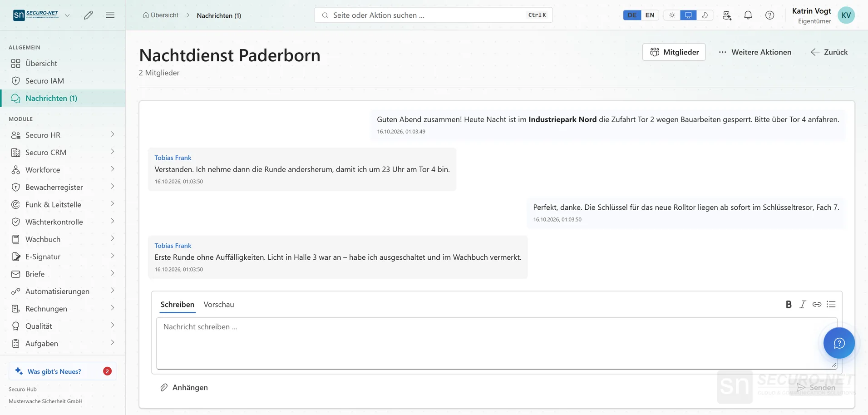Image resolution: width=868 pixels, height=415 pixels.
Task: Click the pencil edit icon in top bar
Action: pos(89,15)
